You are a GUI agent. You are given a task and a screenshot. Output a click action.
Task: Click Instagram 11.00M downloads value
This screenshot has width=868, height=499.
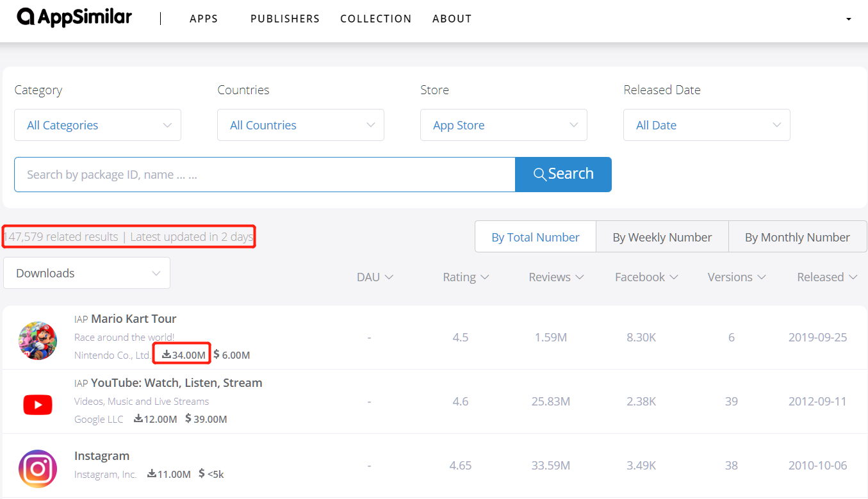pos(169,474)
